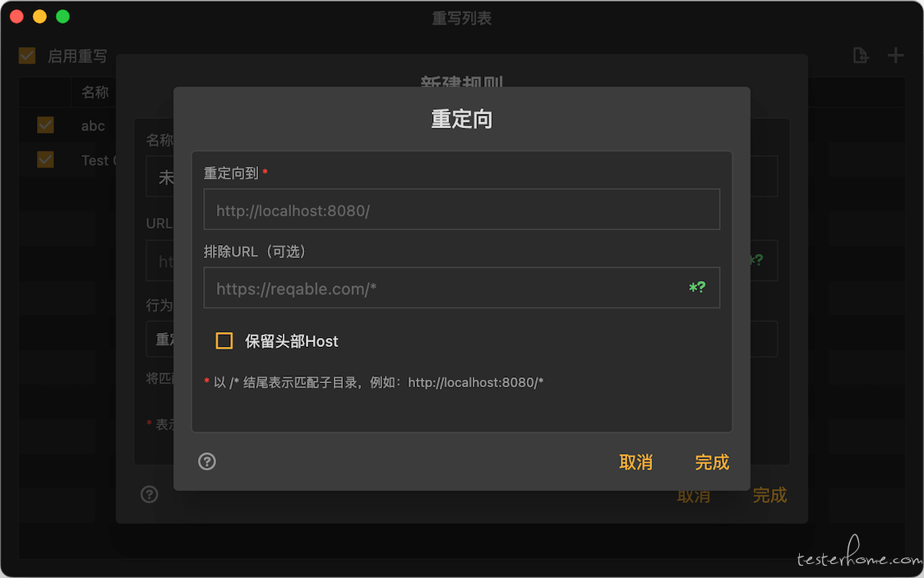Click the dimmed wildcard icon behind the dialog
Image resolution: width=924 pixels, height=578 pixels.
click(x=756, y=260)
